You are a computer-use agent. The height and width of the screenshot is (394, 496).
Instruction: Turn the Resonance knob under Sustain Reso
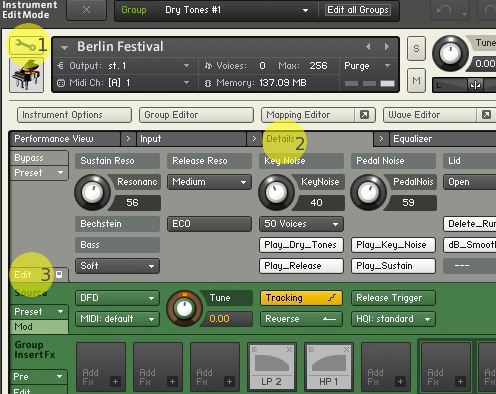tap(92, 192)
